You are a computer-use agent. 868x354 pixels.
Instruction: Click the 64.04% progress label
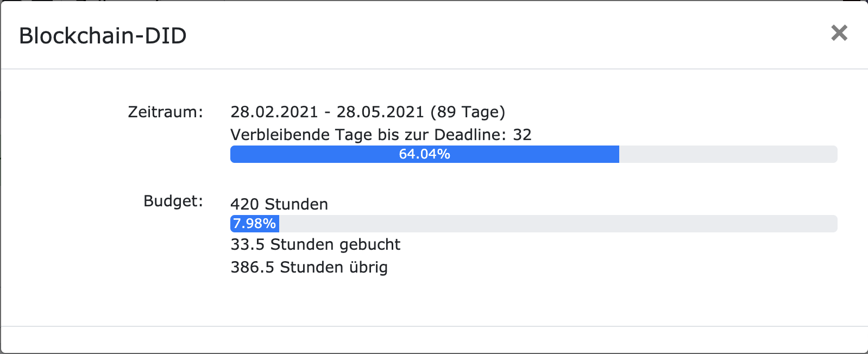tap(424, 154)
